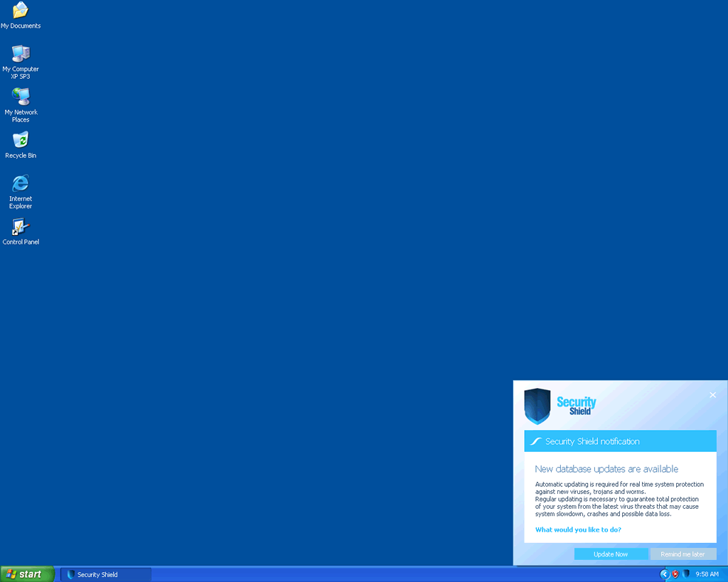Click the swoosh icon in the notification header
The image size is (728, 582).
pyautogui.click(x=537, y=441)
